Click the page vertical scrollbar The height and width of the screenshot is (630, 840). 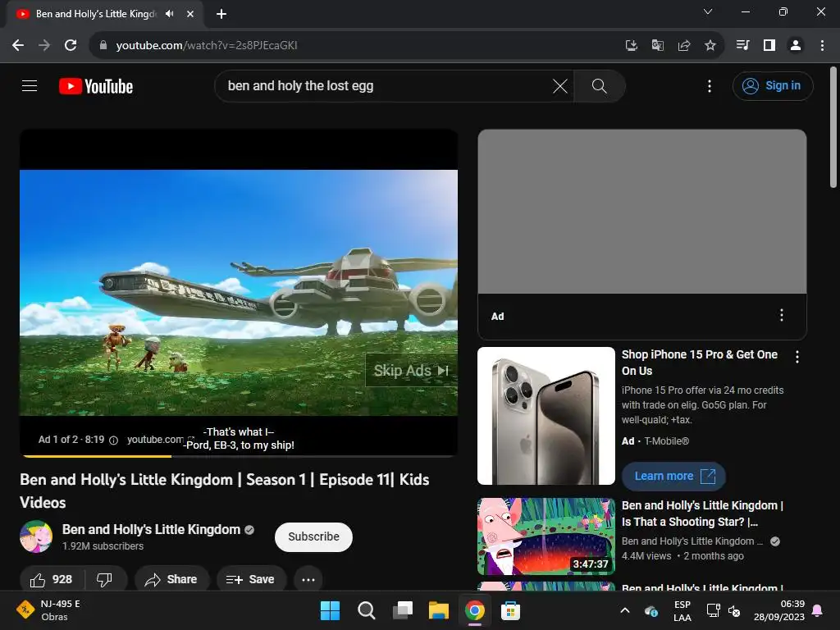tap(833, 126)
